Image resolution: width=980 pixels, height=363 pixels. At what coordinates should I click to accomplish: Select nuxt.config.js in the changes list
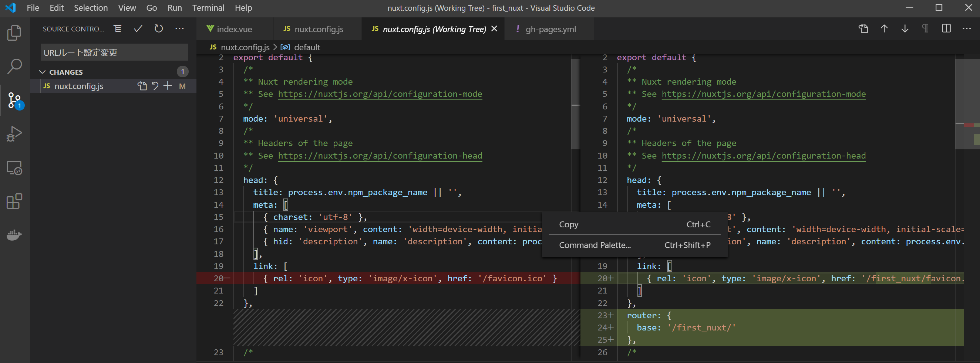(113, 86)
